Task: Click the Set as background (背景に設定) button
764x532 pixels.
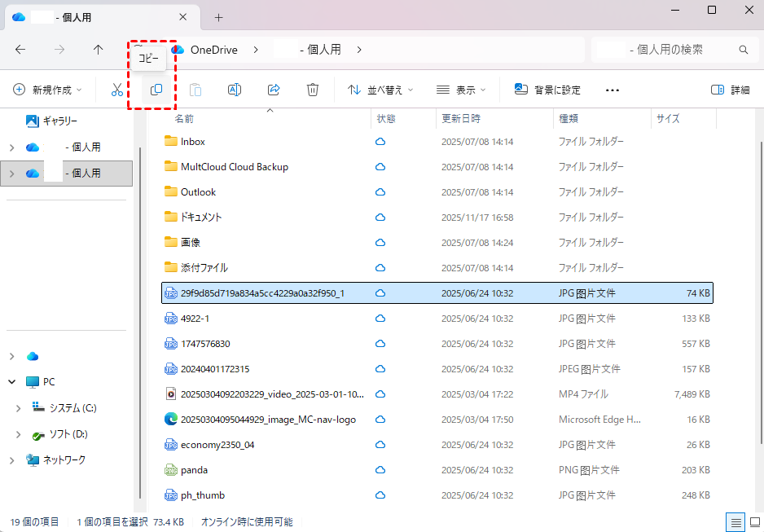Action: click(547, 90)
